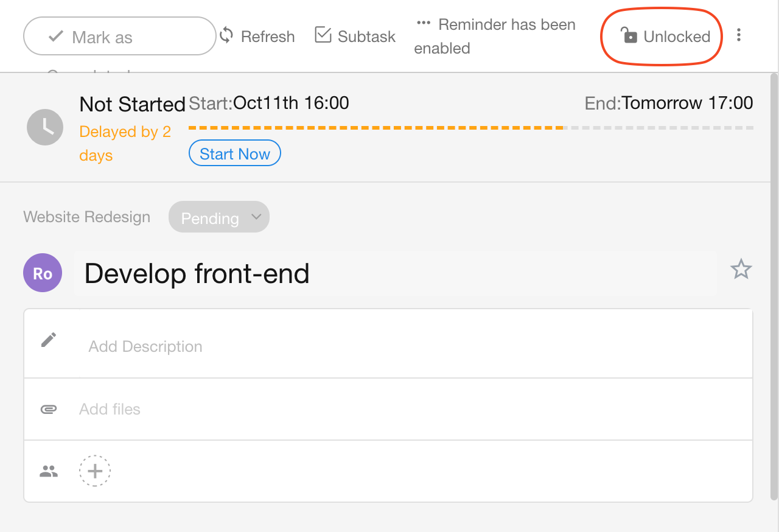Click the Add files area
Image resolution: width=779 pixels, height=532 pixels.
tap(110, 409)
